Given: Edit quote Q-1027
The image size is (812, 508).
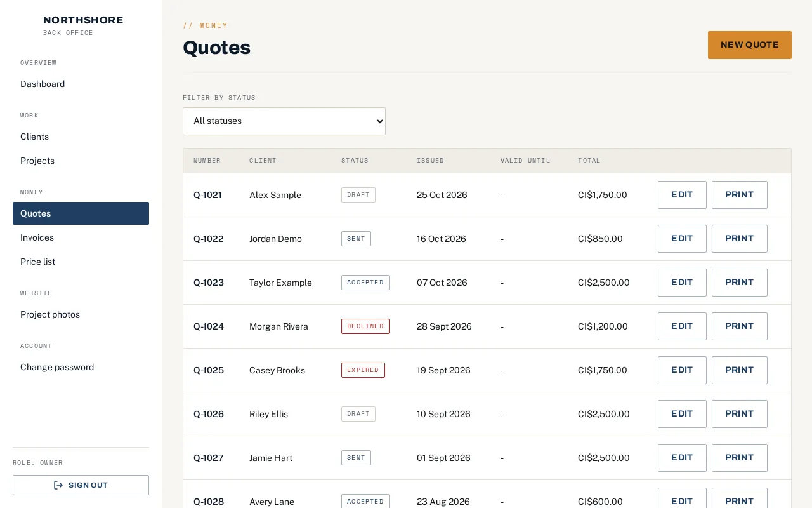Looking at the screenshot, I should click(x=682, y=458).
